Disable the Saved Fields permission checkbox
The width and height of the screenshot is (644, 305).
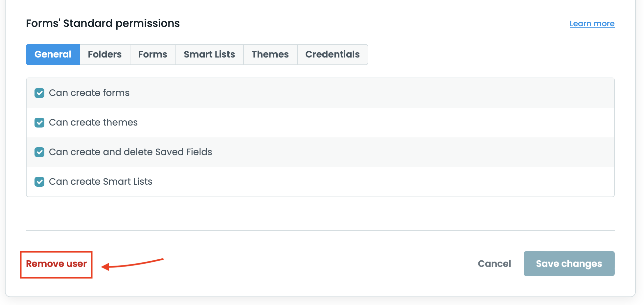pos(39,152)
